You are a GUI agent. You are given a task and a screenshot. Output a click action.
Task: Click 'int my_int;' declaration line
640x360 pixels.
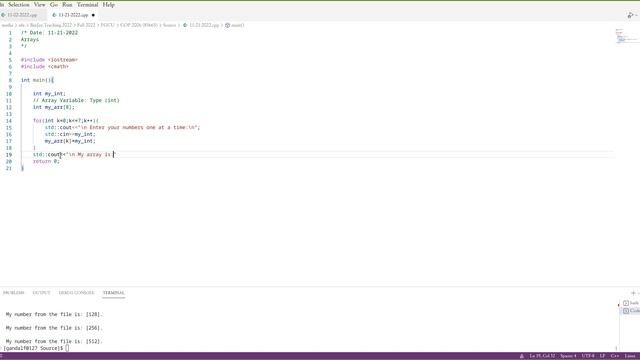coord(49,93)
